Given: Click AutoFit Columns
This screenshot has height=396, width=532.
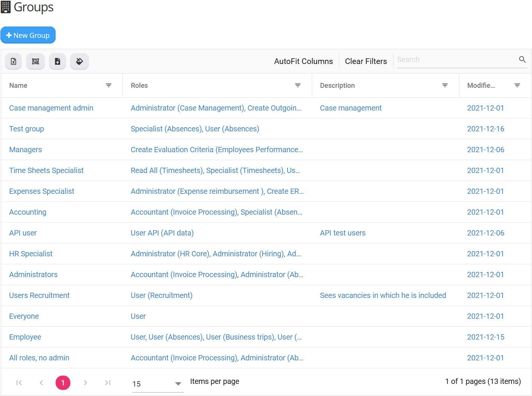Looking at the screenshot, I should click(303, 61).
